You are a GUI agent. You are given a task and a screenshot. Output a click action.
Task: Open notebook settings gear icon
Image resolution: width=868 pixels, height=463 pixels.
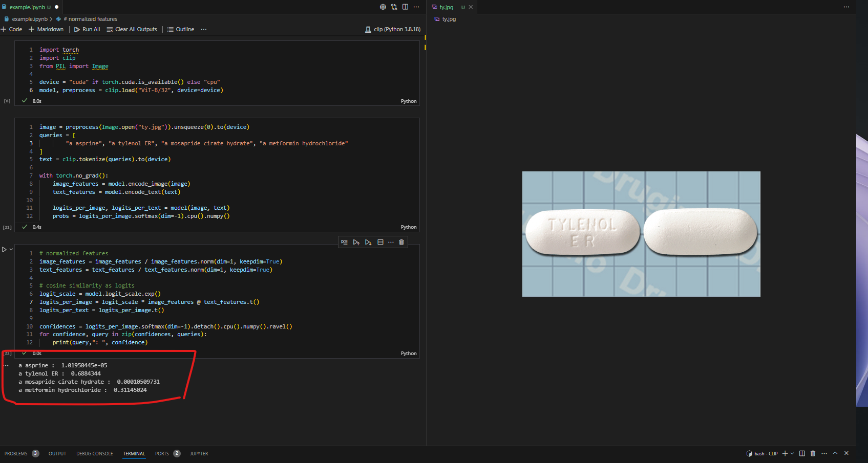(x=383, y=7)
